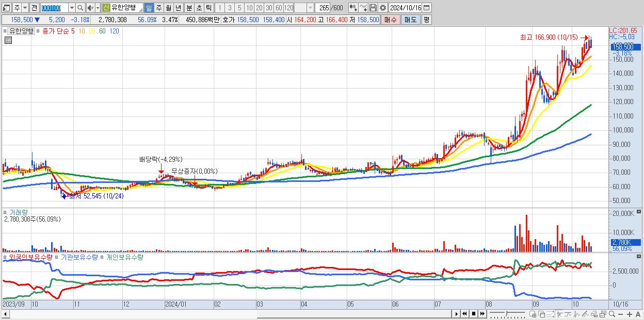Toggle the 60 interval button
Image resolution: width=644 pixels, height=320 pixels.
click(x=279, y=8)
